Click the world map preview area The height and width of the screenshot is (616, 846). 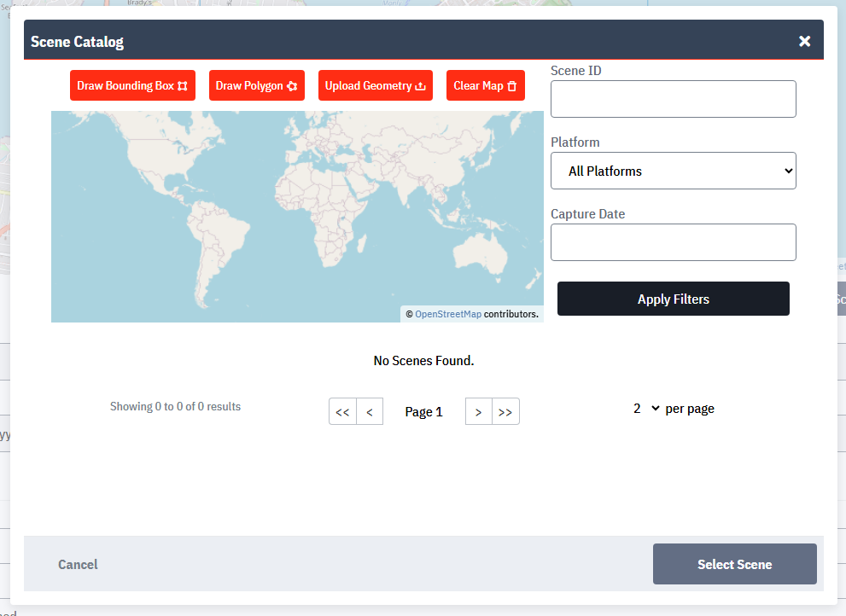[297, 213]
